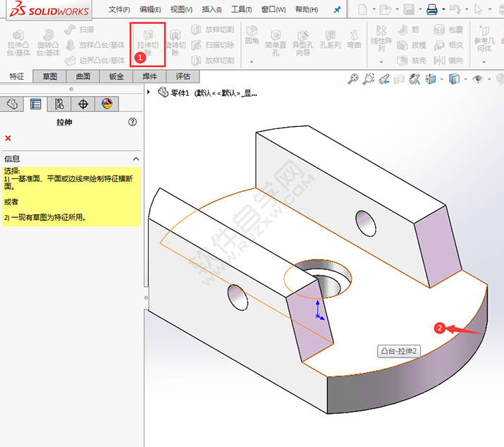Switch to the 曲面 command tab

click(x=83, y=76)
